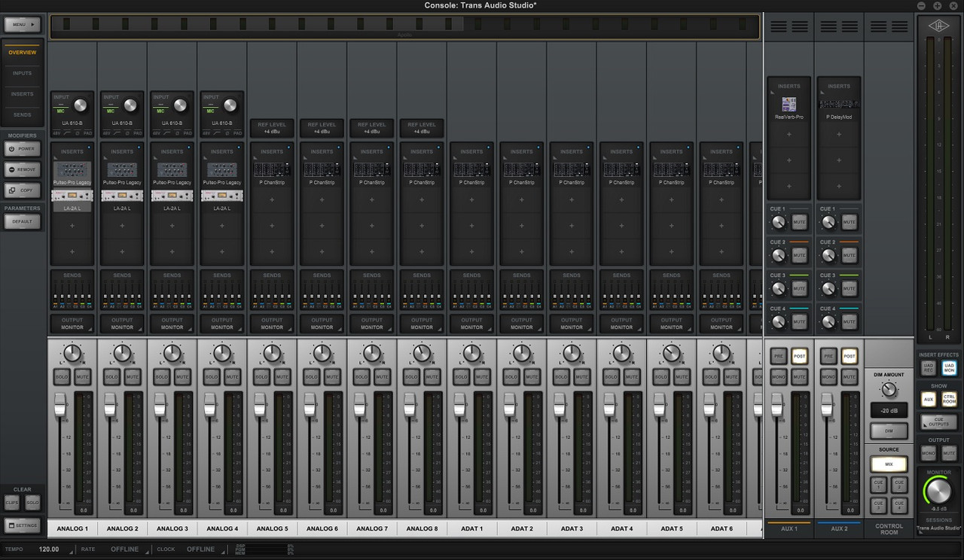Open the Pultec-Pro Legacy plugin on Analog 4
The width and height of the screenshot is (964, 560).
click(x=222, y=169)
